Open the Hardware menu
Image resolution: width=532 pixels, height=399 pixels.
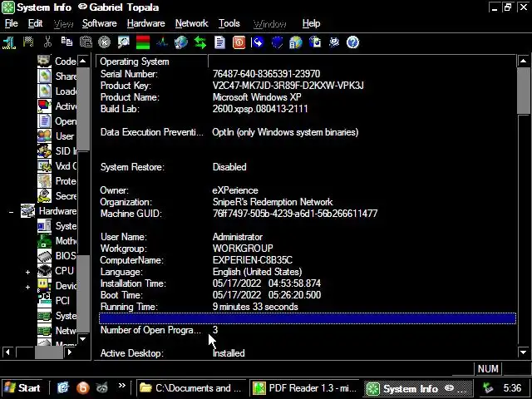(x=146, y=23)
